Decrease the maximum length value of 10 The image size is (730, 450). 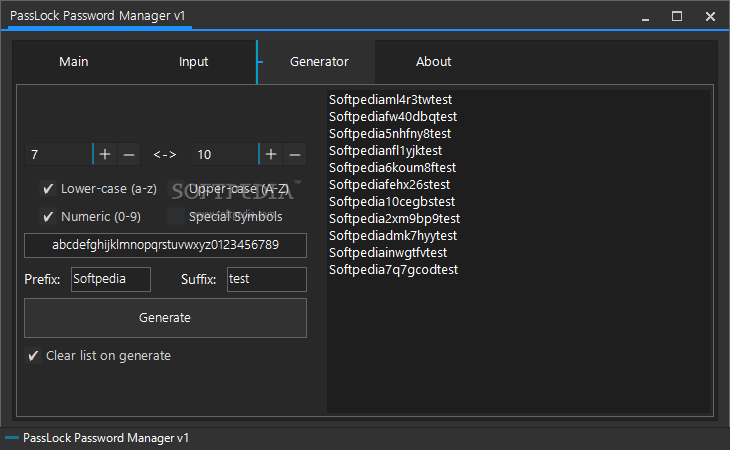tap(295, 154)
